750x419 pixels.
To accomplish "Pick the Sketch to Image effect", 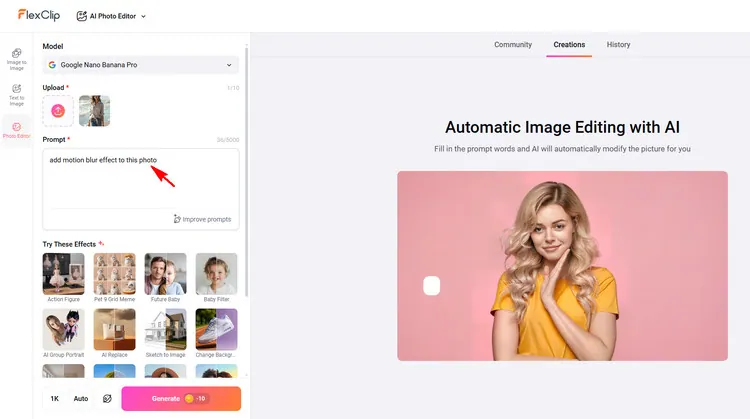I will pos(165,330).
